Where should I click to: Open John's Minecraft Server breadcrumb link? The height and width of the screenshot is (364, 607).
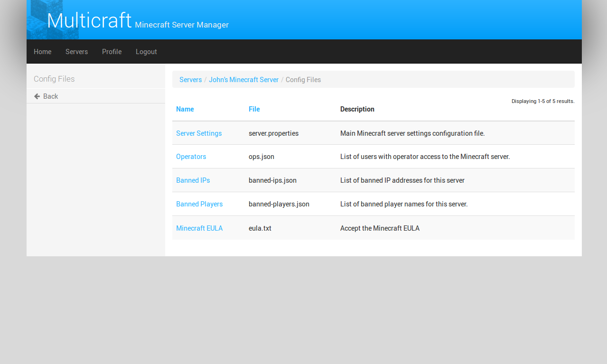[x=243, y=80]
